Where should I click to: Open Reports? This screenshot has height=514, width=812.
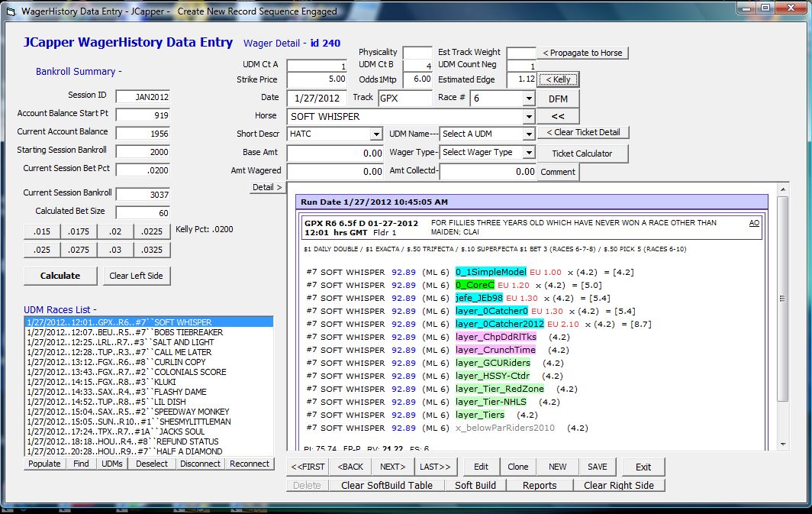click(540, 486)
